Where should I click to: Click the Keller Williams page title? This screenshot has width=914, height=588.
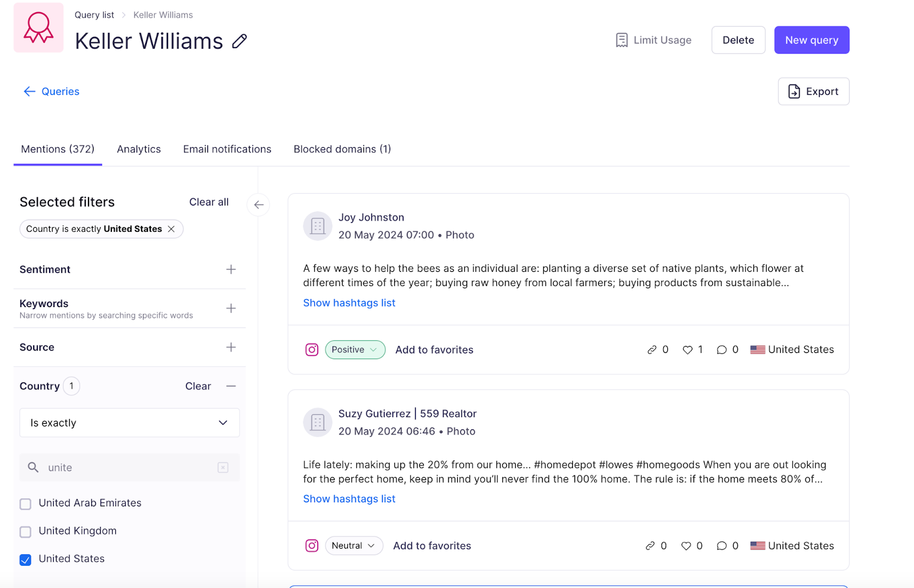[149, 41]
